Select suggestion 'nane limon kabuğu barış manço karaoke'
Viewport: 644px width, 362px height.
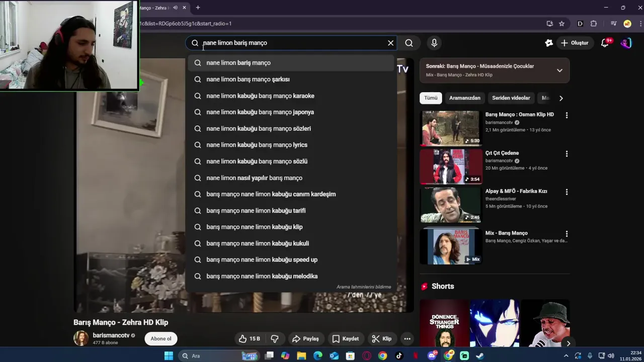(291, 96)
